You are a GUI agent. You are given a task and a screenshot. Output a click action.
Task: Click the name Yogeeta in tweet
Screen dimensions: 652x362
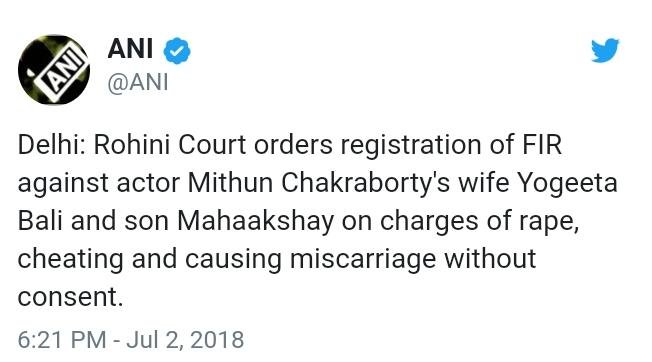click(567, 184)
